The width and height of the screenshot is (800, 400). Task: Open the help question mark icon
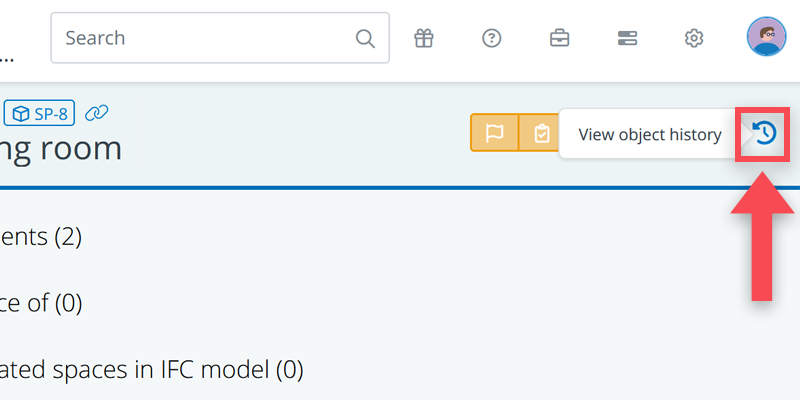click(x=491, y=38)
